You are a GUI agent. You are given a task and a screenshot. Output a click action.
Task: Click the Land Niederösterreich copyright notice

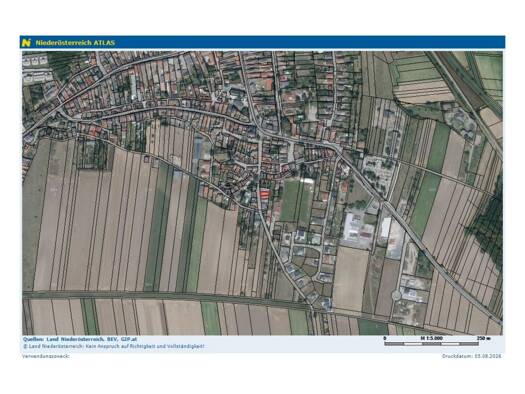[x=113, y=346]
